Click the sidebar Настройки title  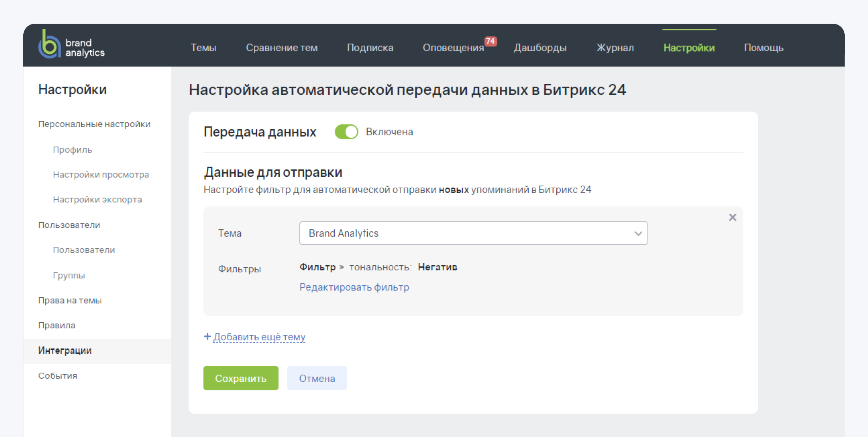pyautogui.click(x=73, y=90)
